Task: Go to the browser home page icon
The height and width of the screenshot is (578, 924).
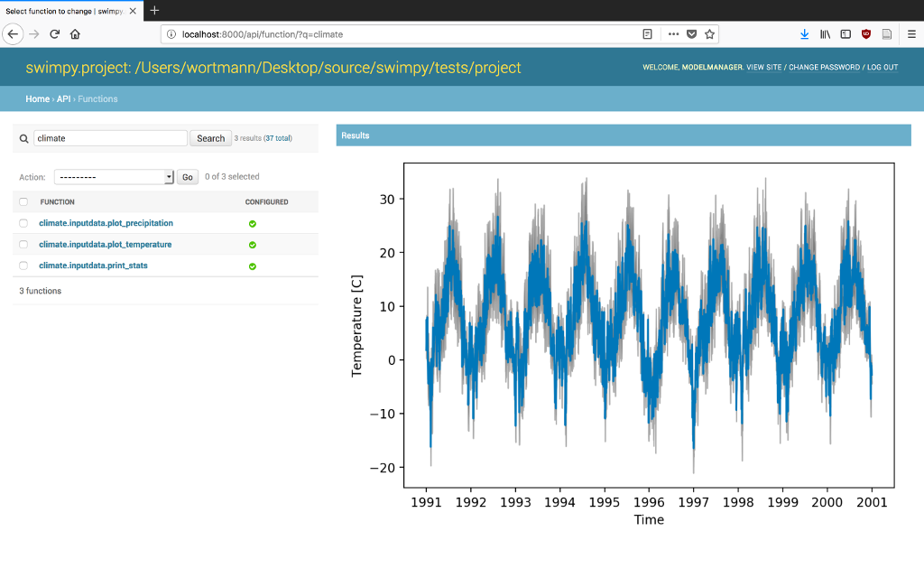Action: point(75,34)
